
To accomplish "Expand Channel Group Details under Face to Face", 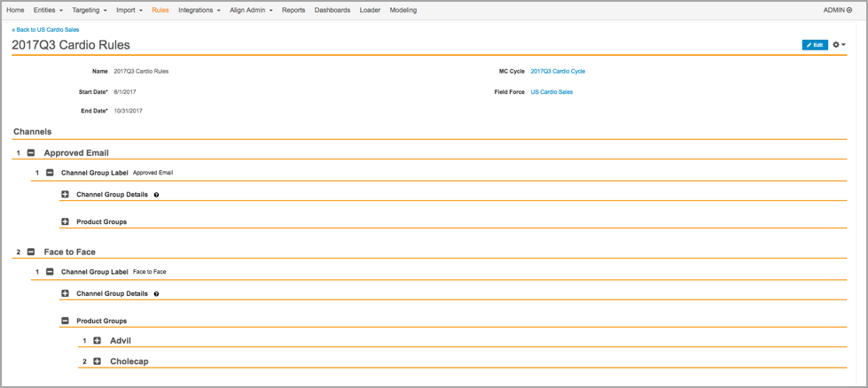I will coord(66,294).
